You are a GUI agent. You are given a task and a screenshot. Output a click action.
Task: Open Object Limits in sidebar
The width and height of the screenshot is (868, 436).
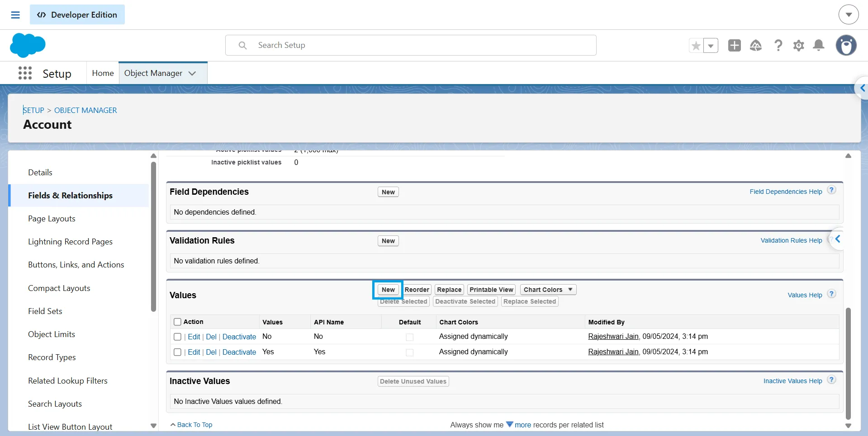(x=52, y=334)
